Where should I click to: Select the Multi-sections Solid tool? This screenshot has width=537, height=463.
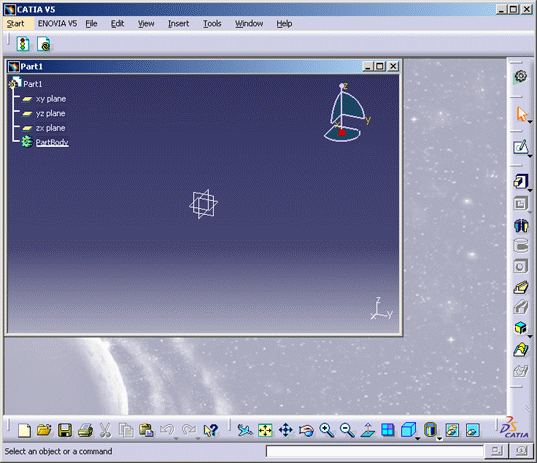pyautogui.click(x=521, y=350)
